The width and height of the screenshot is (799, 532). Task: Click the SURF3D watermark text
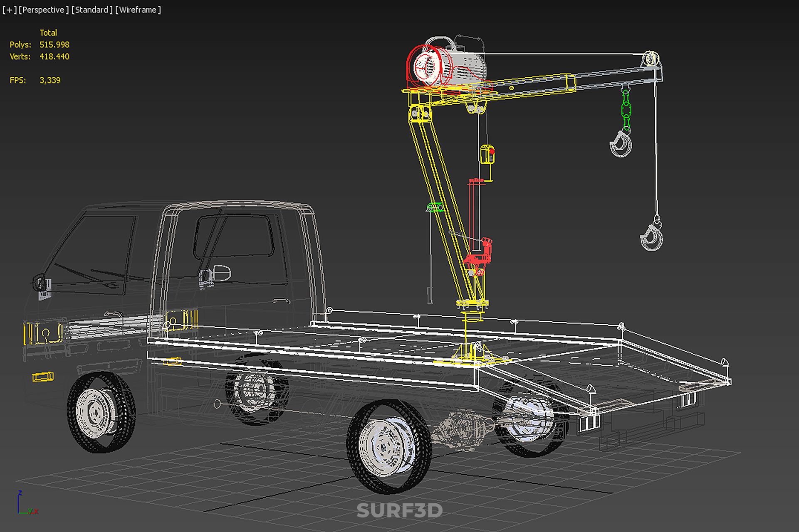point(399,510)
